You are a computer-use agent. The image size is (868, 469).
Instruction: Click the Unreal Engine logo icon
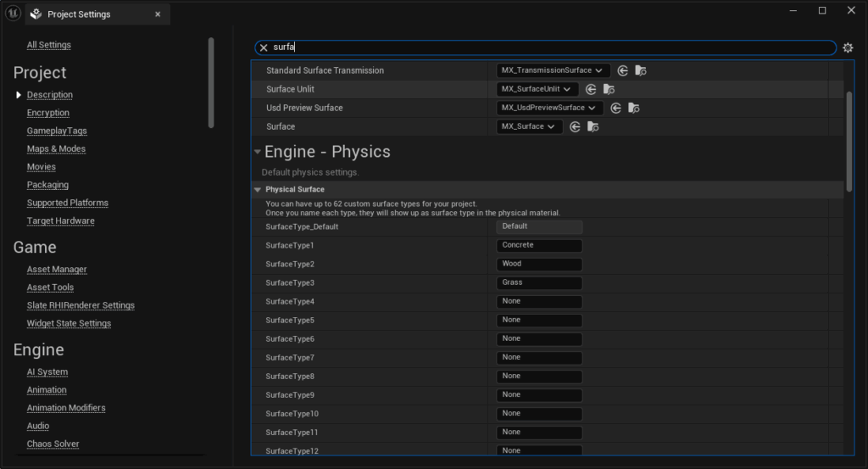(13, 12)
